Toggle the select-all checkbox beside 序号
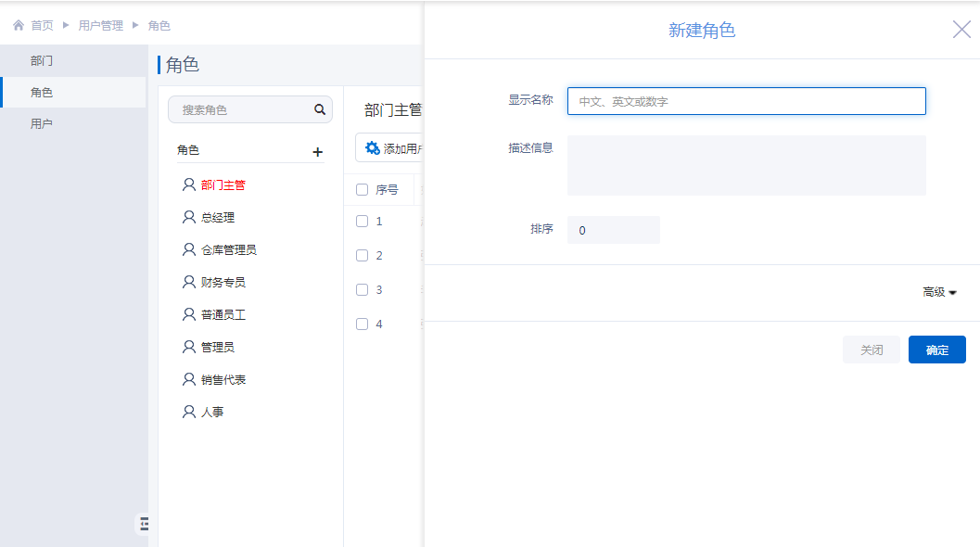 [363, 190]
